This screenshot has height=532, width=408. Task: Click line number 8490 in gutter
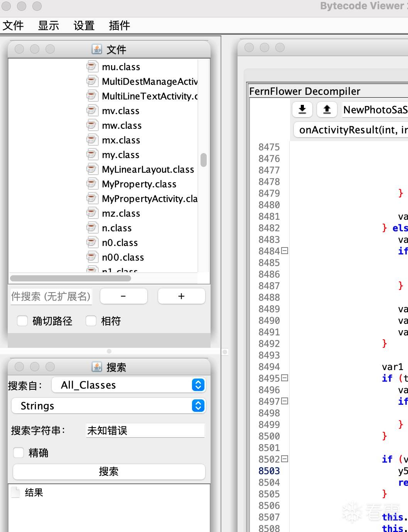point(269,320)
